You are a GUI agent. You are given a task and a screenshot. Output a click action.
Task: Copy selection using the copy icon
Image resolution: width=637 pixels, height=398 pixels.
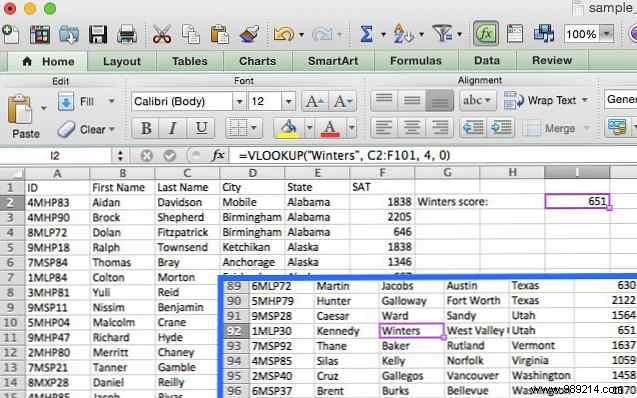click(191, 35)
